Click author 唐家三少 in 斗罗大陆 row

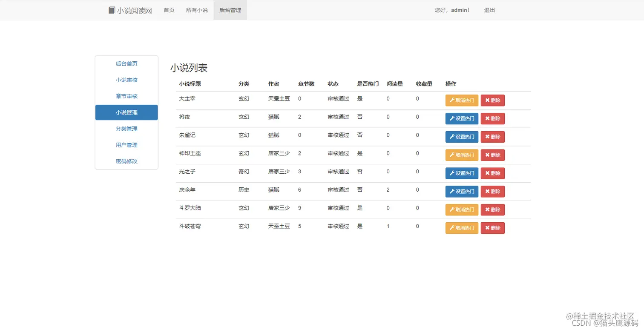point(279,208)
